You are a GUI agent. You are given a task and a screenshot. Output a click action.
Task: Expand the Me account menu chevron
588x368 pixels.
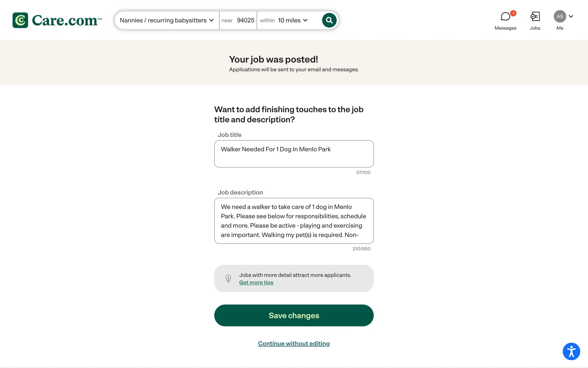point(571,17)
